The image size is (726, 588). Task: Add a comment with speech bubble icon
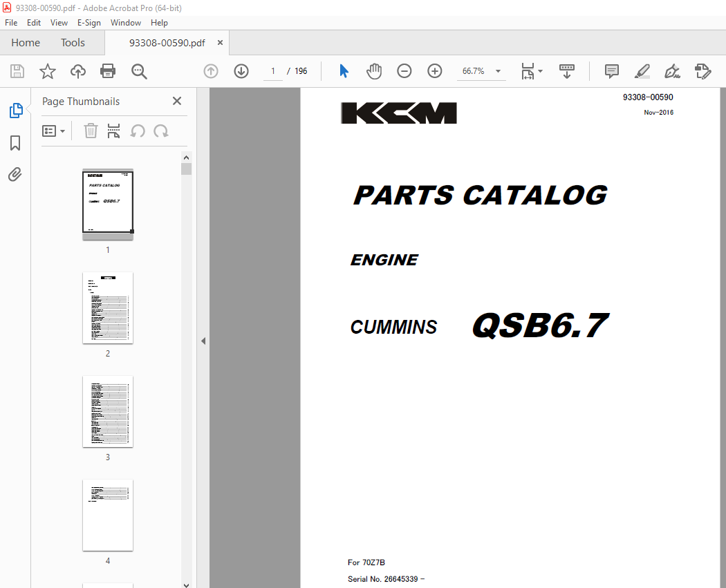click(612, 71)
